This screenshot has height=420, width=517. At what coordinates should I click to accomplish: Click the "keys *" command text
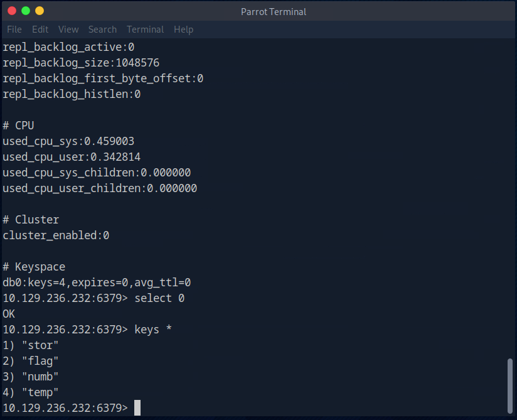[x=153, y=330]
